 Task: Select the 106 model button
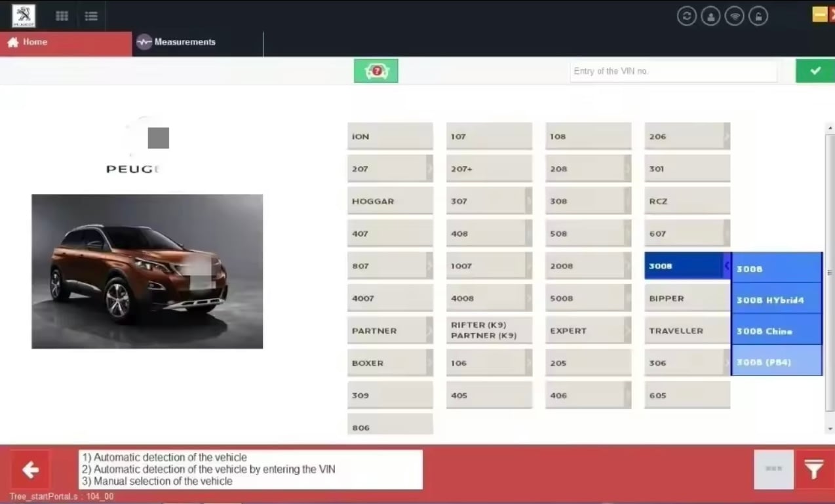click(x=489, y=362)
